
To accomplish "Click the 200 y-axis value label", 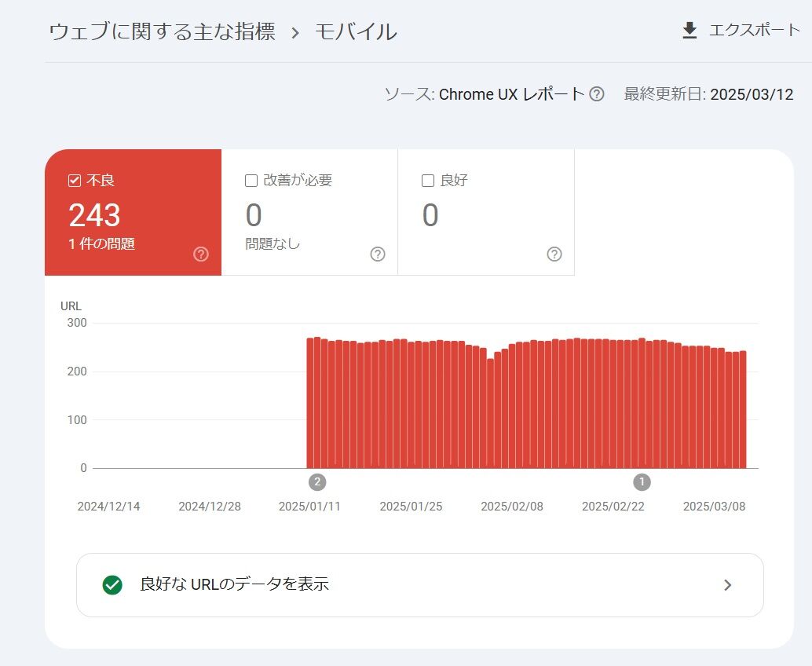I will tap(77, 371).
